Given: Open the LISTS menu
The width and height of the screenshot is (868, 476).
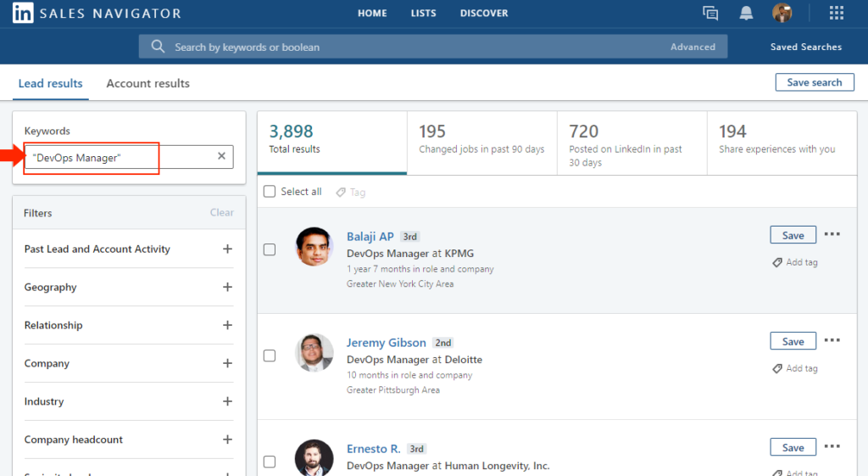Looking at the screenshot, I should tap(424, 13).
